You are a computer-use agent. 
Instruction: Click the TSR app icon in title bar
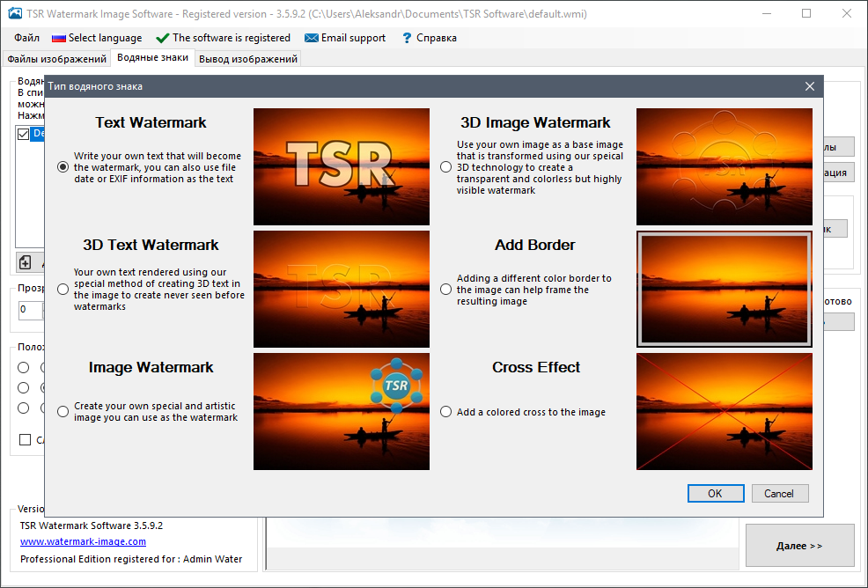click(15, 13)
